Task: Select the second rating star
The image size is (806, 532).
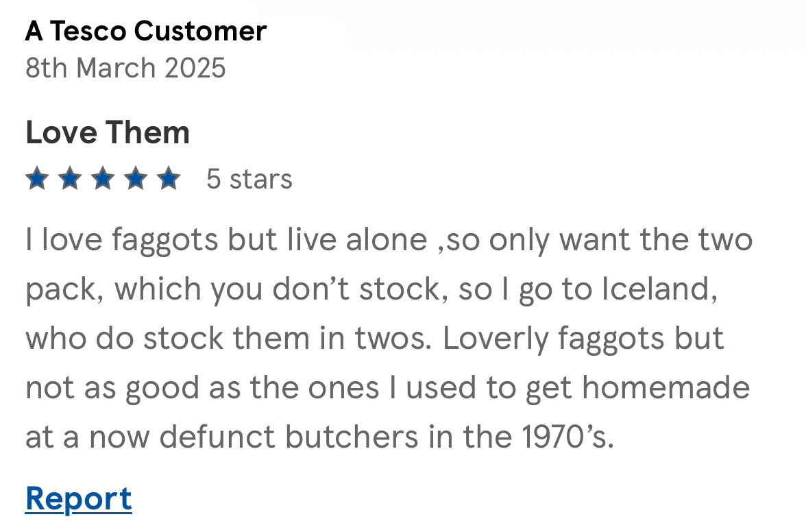Action: coord(70,180)
